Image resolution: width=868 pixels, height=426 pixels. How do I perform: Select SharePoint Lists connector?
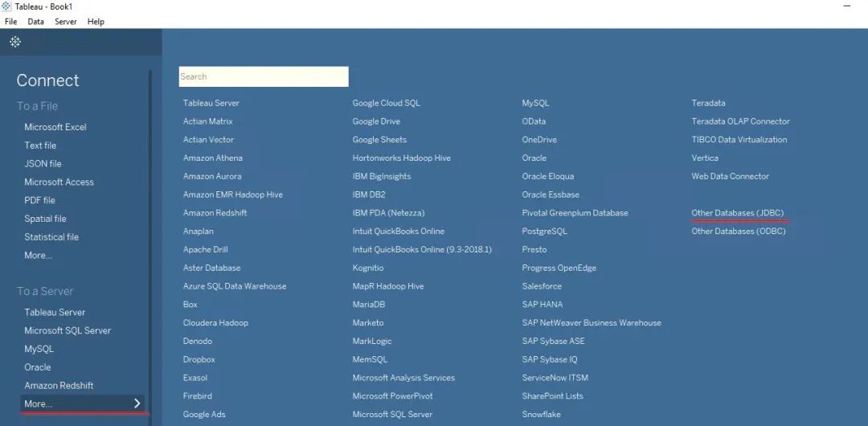click(x=552, y=396)
